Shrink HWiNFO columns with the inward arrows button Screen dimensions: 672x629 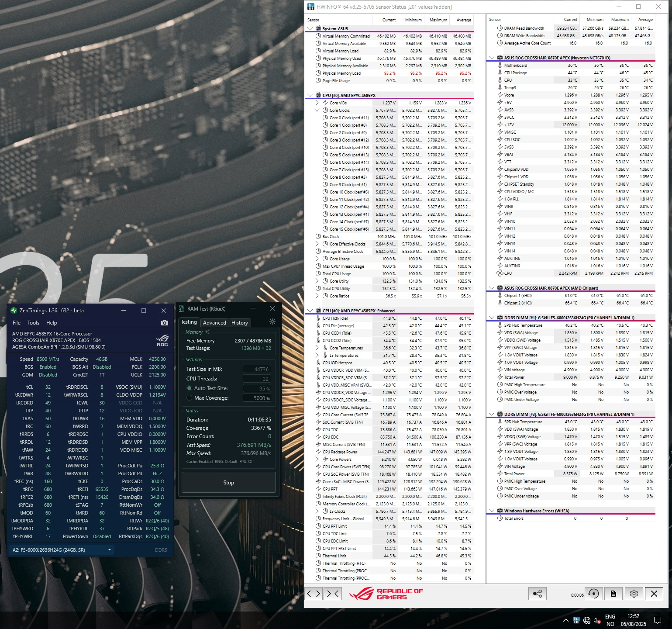click(333, 593)
